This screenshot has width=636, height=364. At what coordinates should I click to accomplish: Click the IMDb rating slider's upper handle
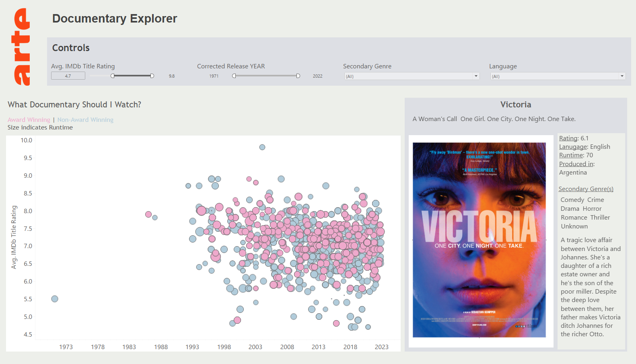(x=152, y=76)
